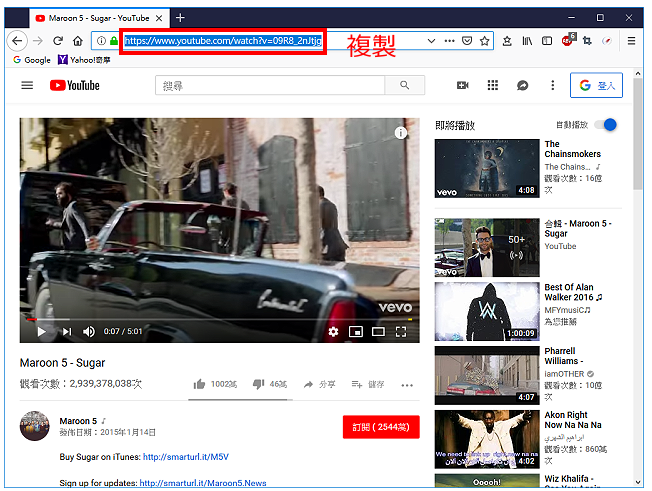Click the red subscribe button (2544)
Viewport: 652px width, 491px height.
coord(381,427)
